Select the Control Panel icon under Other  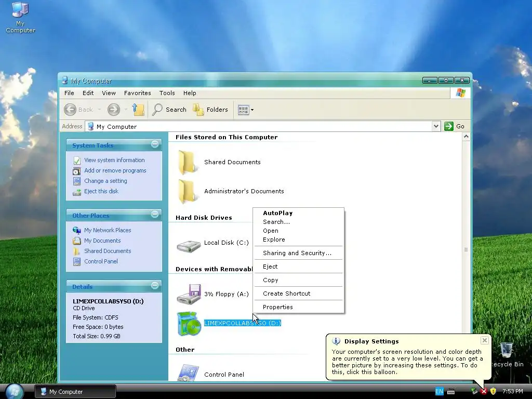[x=189, y=373]
